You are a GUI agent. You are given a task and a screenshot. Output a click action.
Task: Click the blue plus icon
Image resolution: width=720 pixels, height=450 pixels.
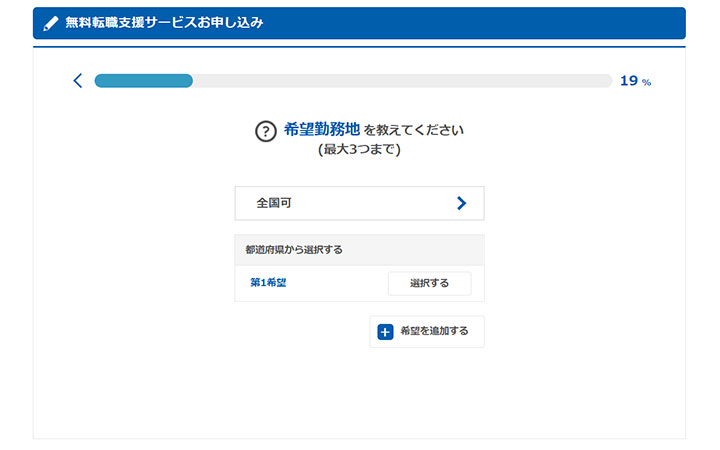pos(386,332)
